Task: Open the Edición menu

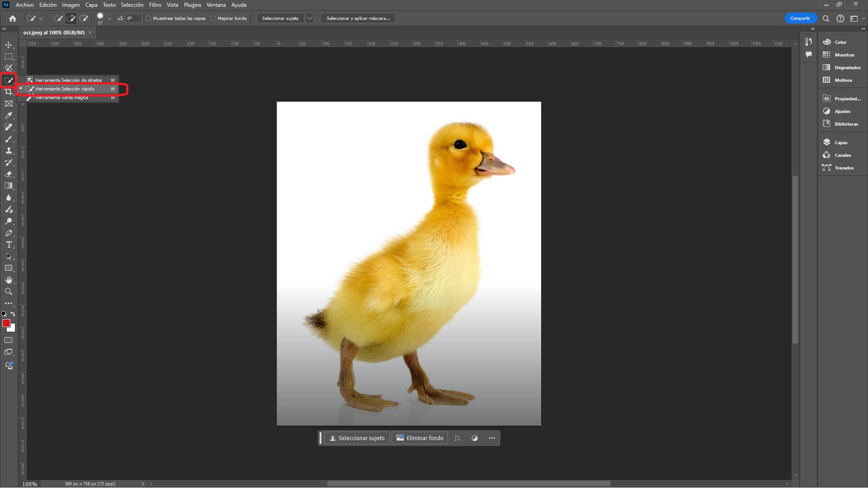Action: pyautogui.click(x=48, y=5)
